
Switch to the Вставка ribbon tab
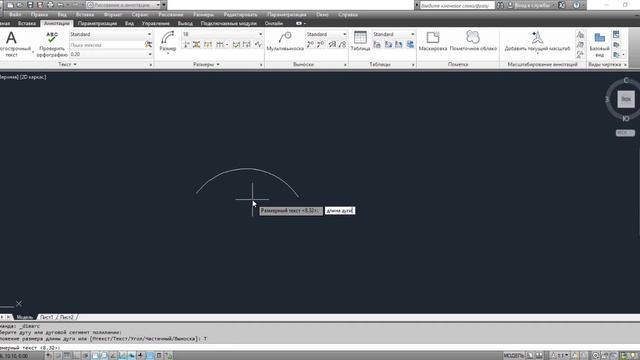[x=27, y=23]
